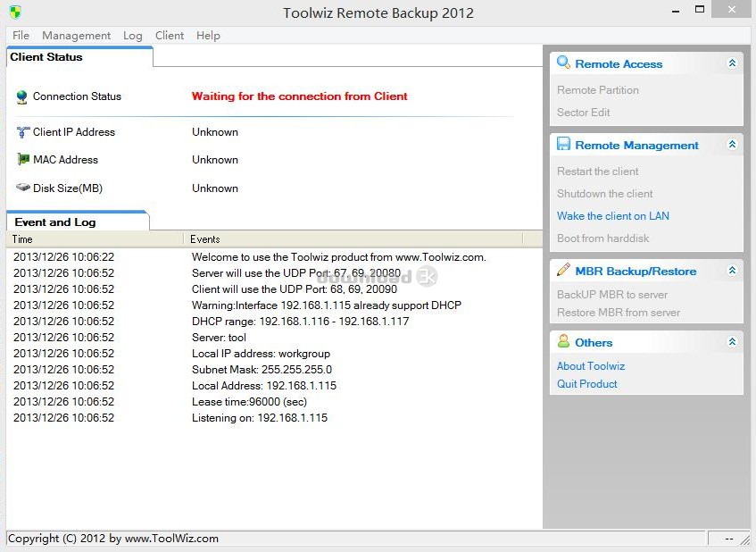Click the MBR Backup/Restore pencil icon
Image resolution: width=756 pixels, height=552 pixels.
[x=563, y=271]
